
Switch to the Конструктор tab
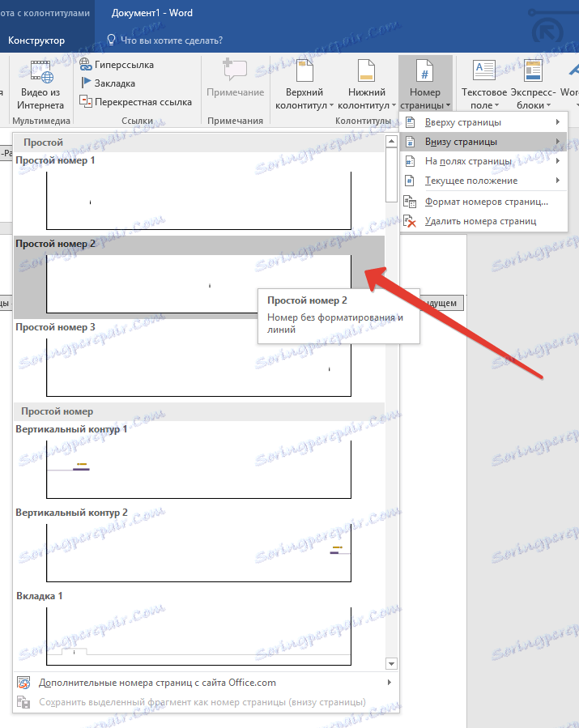tap(36, 40)
